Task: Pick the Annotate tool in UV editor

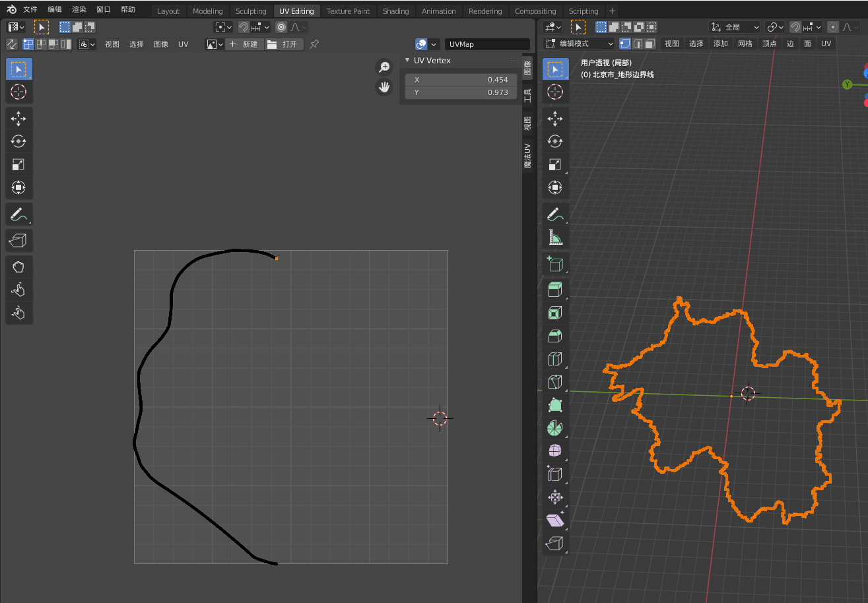Action: pyautogui.click(x=18, y=214)
